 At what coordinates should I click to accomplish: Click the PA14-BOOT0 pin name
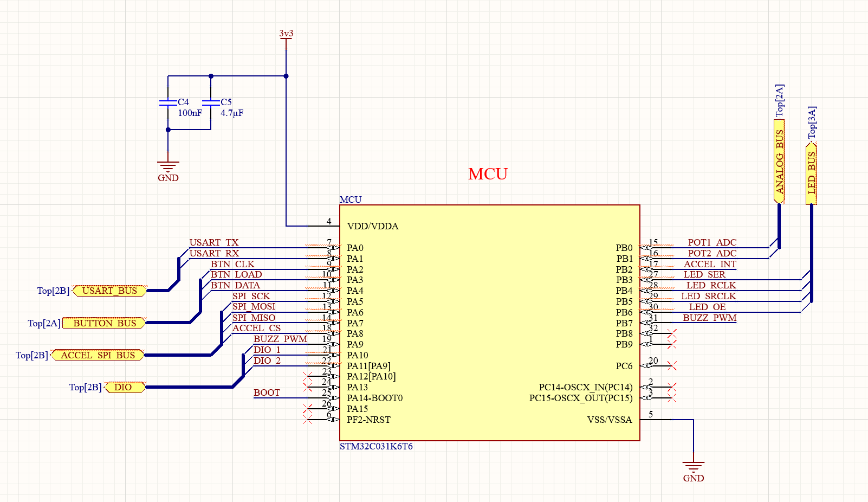point(375,398)
